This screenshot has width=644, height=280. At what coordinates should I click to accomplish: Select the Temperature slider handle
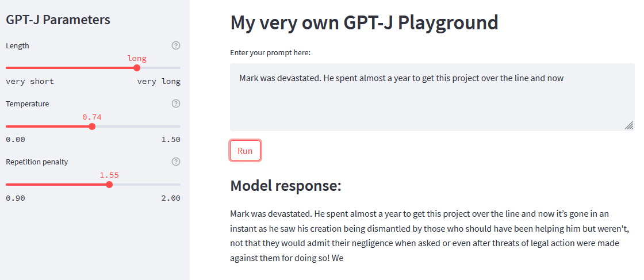[92, 126]
